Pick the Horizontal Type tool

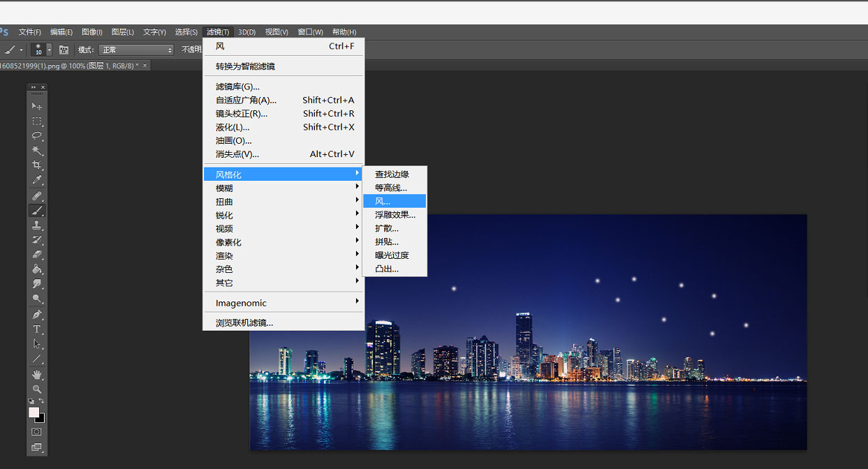click(x=37, y=329)
